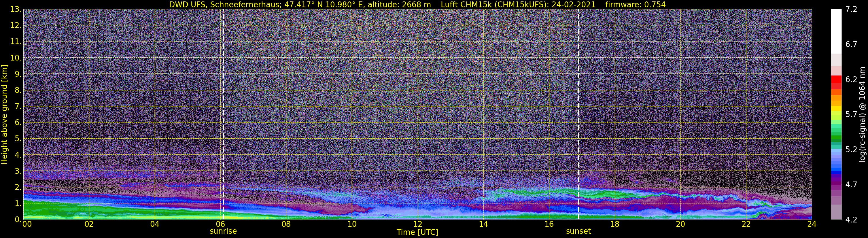
Task: Click the white top section of the colorbar
Action: point(836,31)
